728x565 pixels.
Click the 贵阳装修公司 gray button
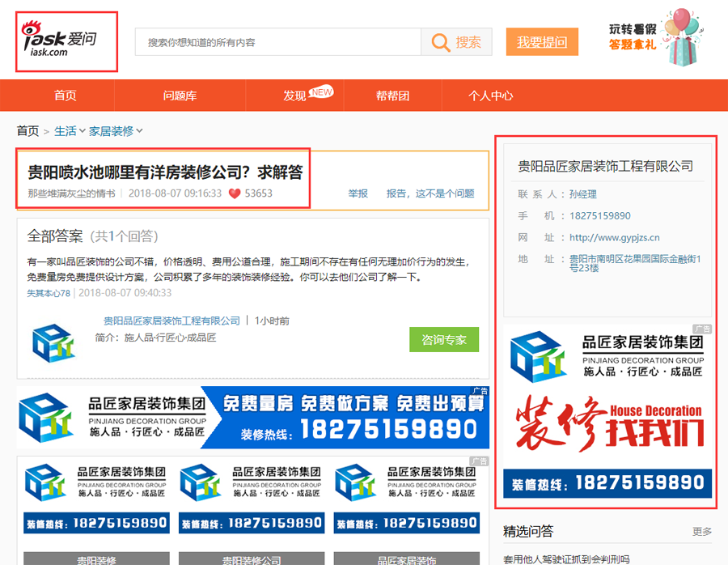(x=252, y=559)
